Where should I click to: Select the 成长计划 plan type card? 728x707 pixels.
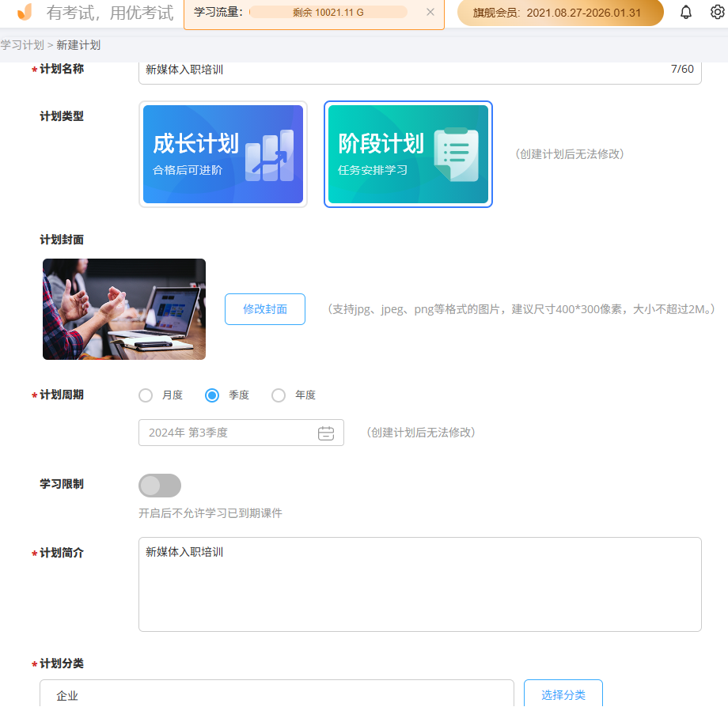point(222,154)
